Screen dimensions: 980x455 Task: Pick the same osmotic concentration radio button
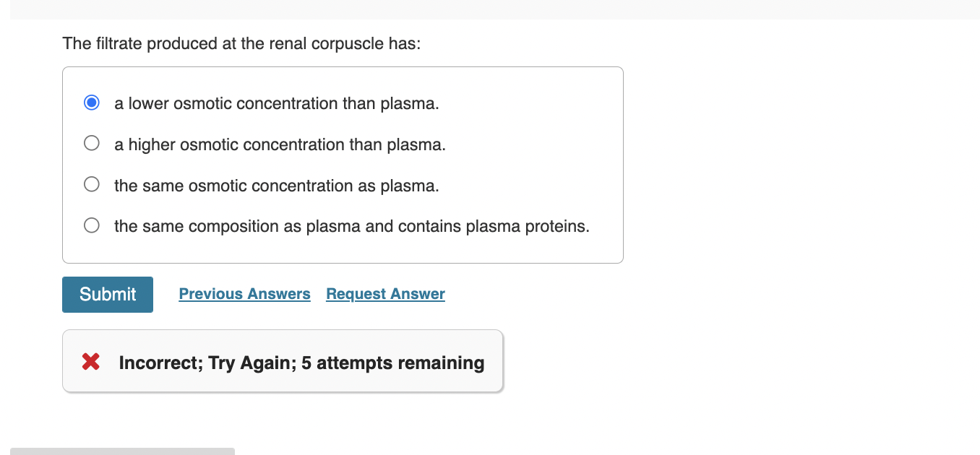(x=92, y=185)
